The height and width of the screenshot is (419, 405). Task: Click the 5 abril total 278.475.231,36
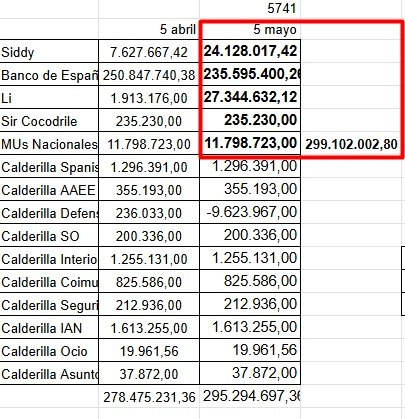coord(149,397)
